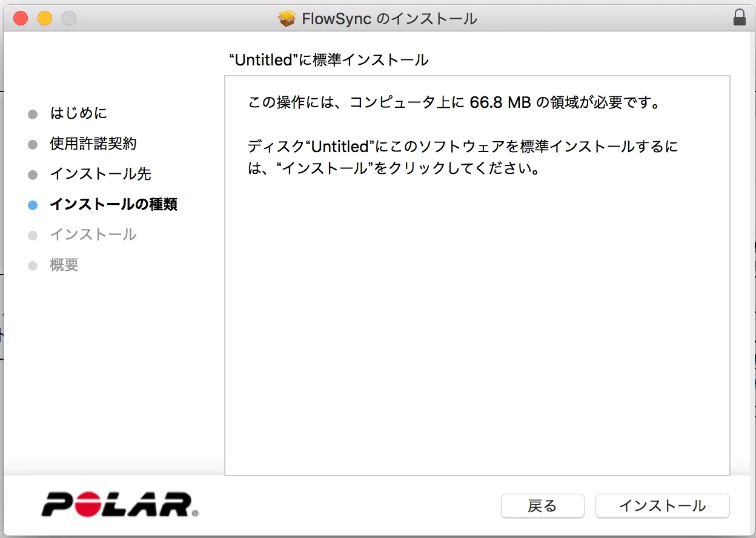Viewport: 756px width, 538px height.
Task: Close the installer with the red button
Action: coord(21,18)
